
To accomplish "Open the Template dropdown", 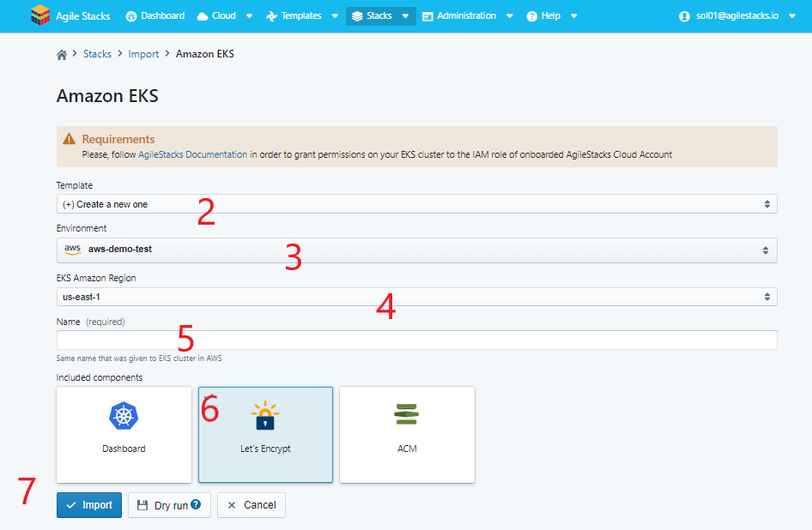I will [417, 204].
